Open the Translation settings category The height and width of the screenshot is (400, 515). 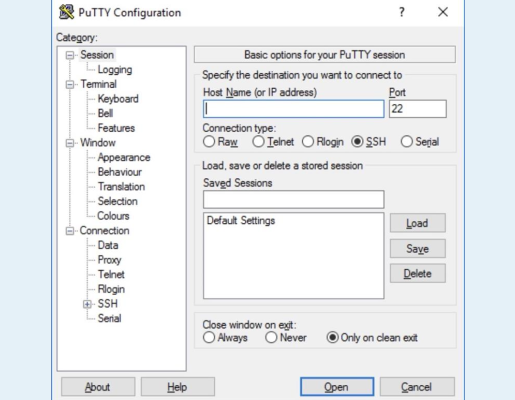pyautogui.click(x=121, y=187)
